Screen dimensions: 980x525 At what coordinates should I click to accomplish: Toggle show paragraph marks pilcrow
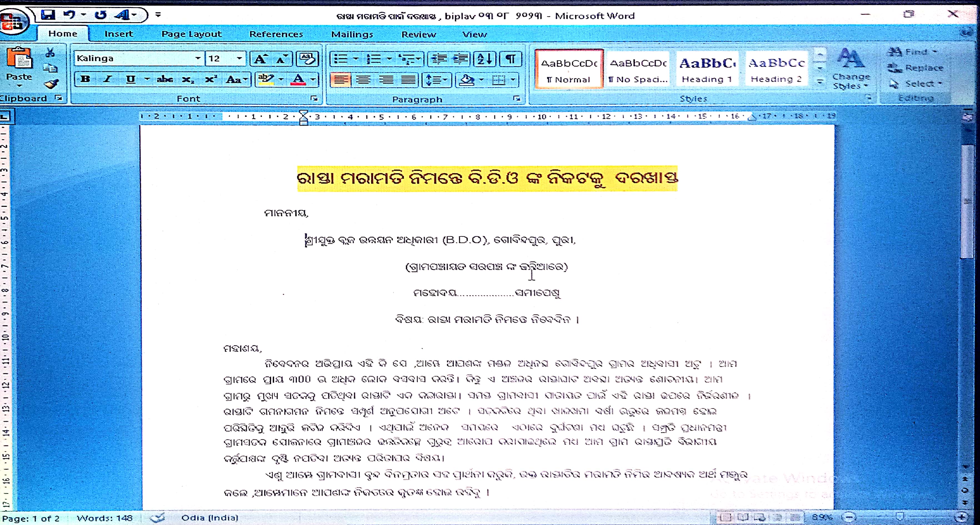[510, 59]
